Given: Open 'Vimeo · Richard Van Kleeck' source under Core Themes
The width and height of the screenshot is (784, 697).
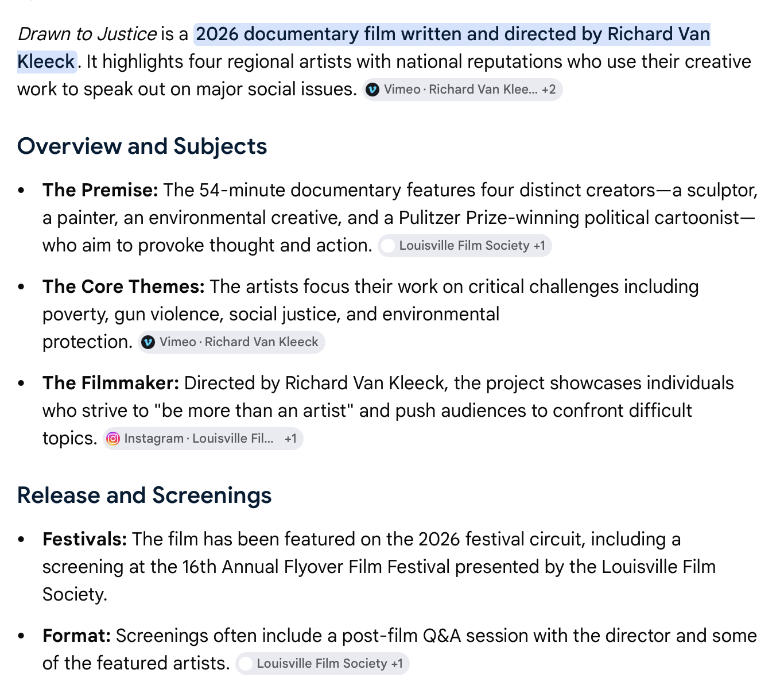Looking at the screenshot, I should click(x=239, y=342).
